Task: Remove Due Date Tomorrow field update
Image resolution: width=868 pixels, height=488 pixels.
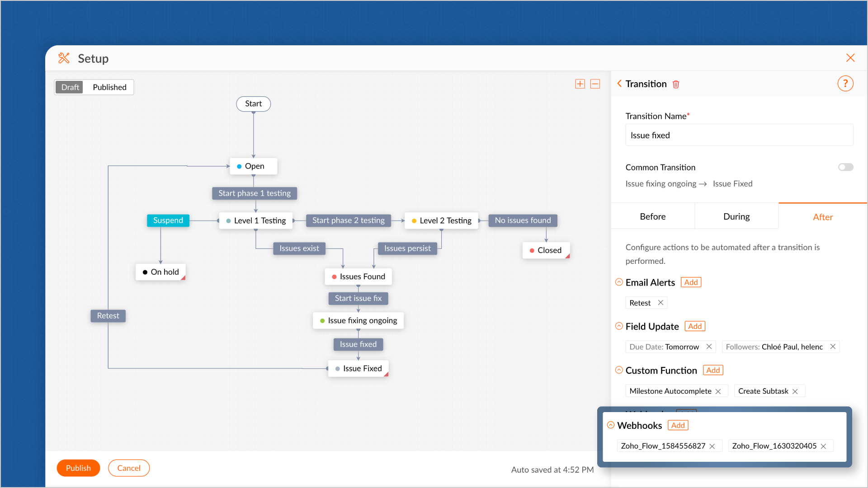Action: (709, 347)
